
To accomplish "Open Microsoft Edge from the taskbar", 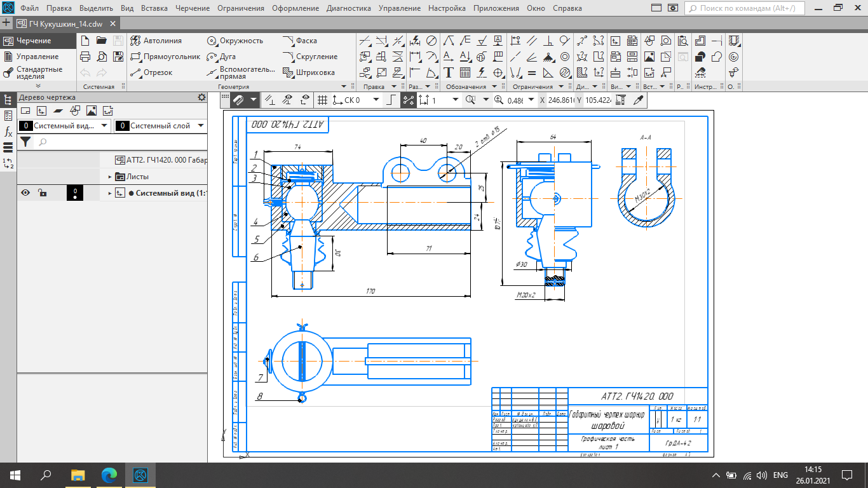I will [109, 475].
